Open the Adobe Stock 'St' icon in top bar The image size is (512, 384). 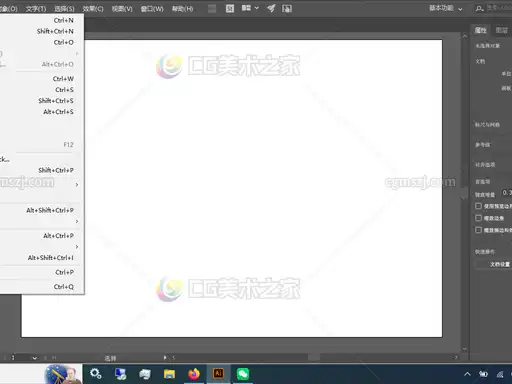[x=230, y=8]
